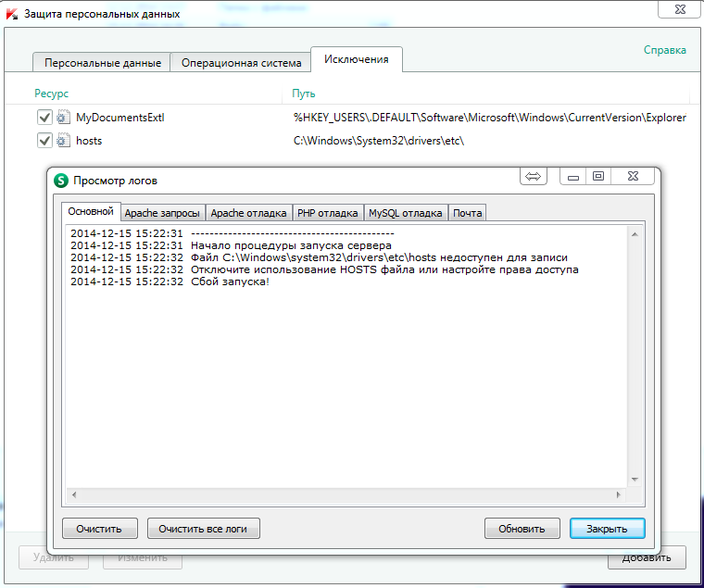The image size is (704, 588).
Task: Click the Обновить button
Action: click(522, 529)
